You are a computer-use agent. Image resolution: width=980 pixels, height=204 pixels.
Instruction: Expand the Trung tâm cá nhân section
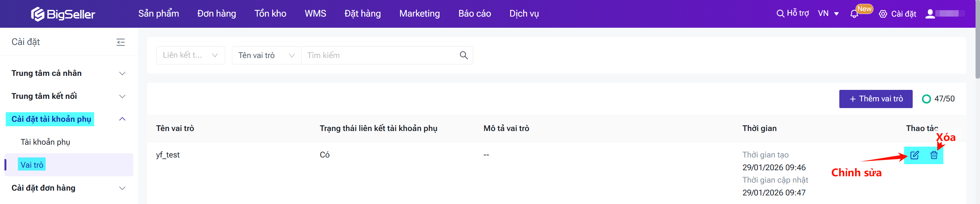122,73
